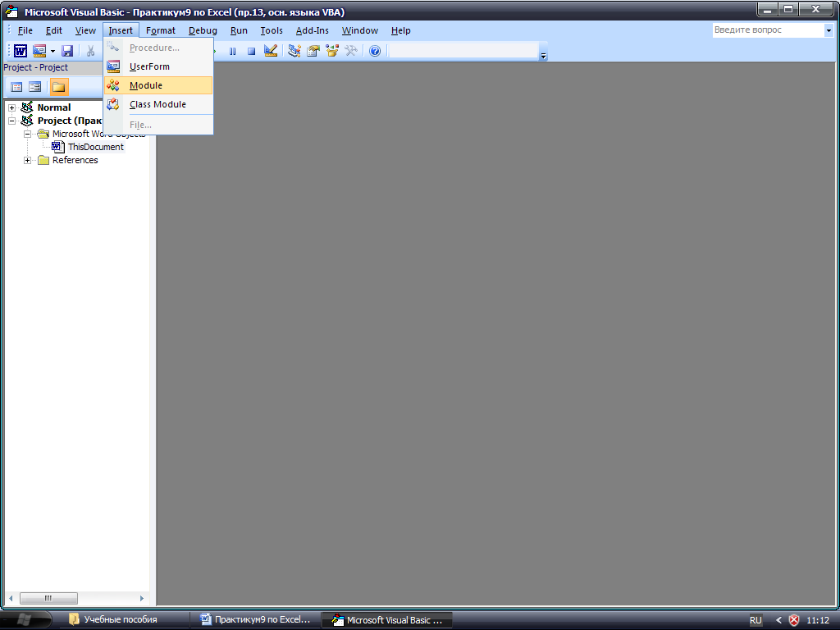The image size is (840, 630).
Task: Open Properties Window toolbar icon
Action: [313, 51]
